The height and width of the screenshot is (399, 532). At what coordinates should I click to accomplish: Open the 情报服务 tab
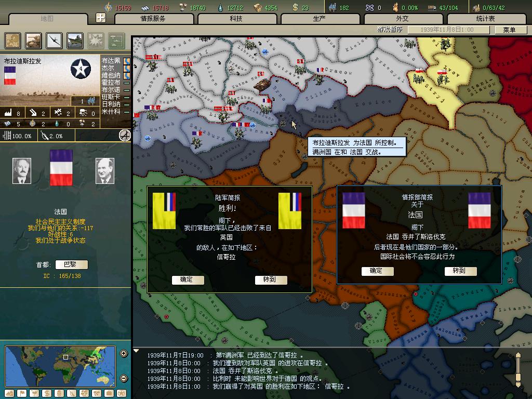pyautogui.click(x=153, y=19)
